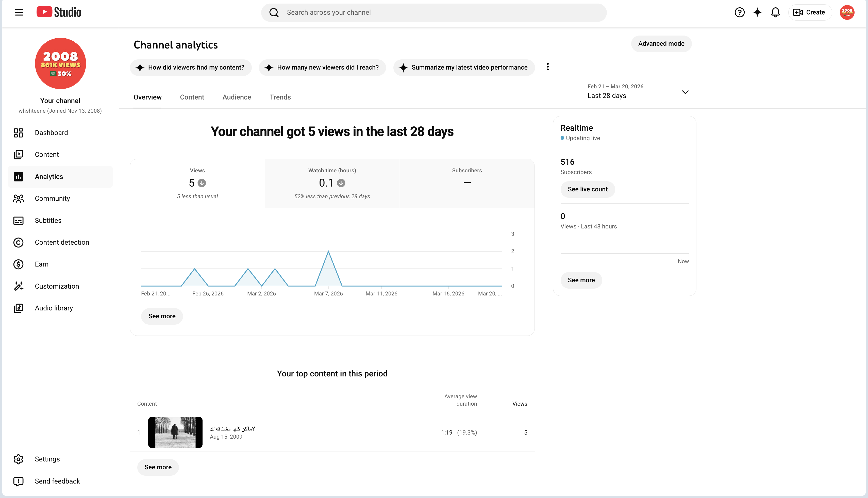Select the Views metric card
The height and width of the screenshot is (498, 868).
197,184
